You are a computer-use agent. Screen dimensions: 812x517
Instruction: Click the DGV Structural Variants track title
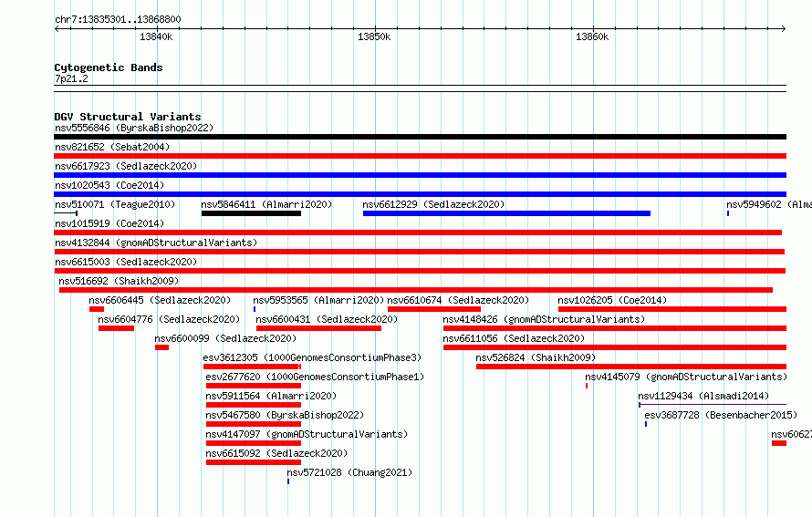(x=128, y=117)
